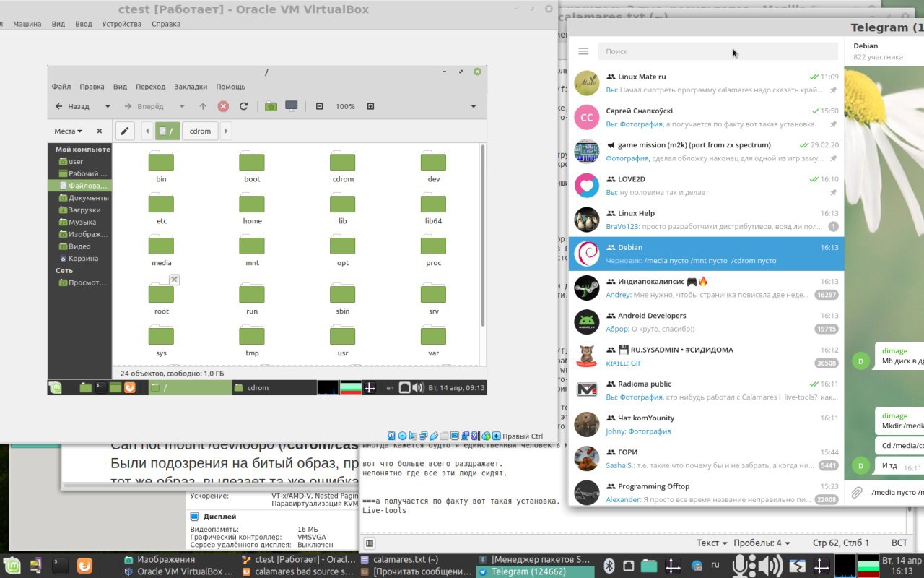
Task: Click the Назад back button
Action: coord(72,106)
